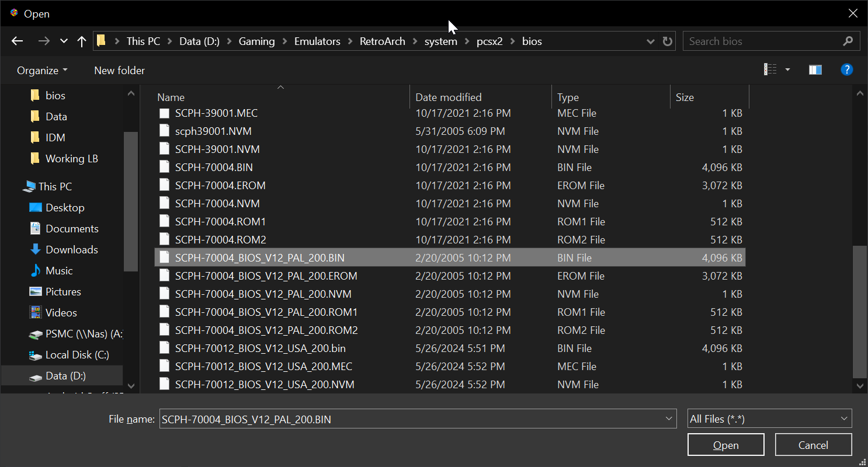Image resolution: width=868 pixels, height=467 pixels.
Task: Go up one folder level
Action: pyautogui.click(x=82, y=41)
